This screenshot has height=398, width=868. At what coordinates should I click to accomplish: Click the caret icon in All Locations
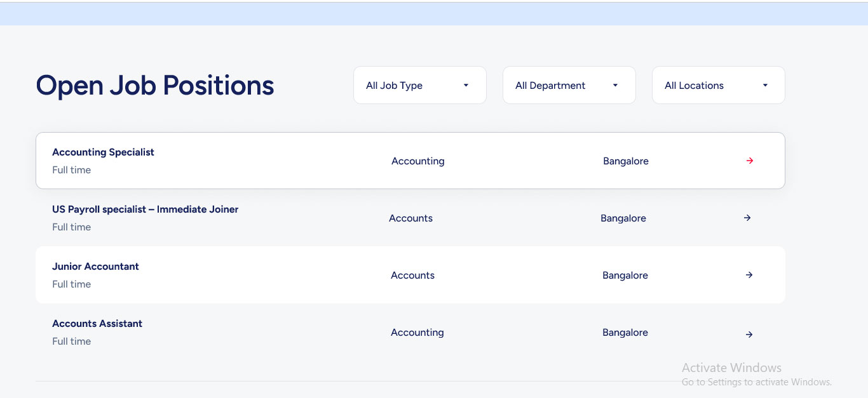(x=765, y=85)
